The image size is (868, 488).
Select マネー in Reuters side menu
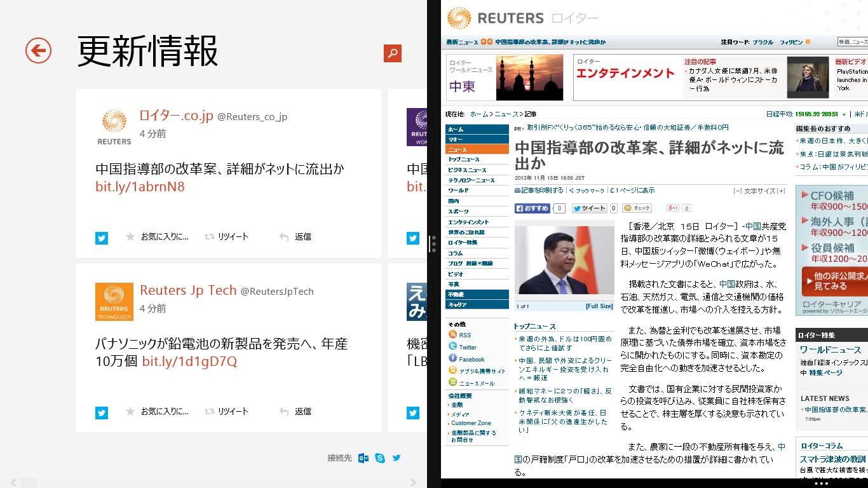(x=477, y=139)
